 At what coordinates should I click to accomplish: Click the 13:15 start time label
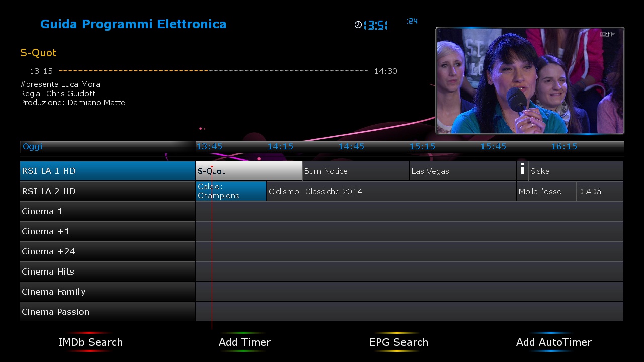click(41, 71)
